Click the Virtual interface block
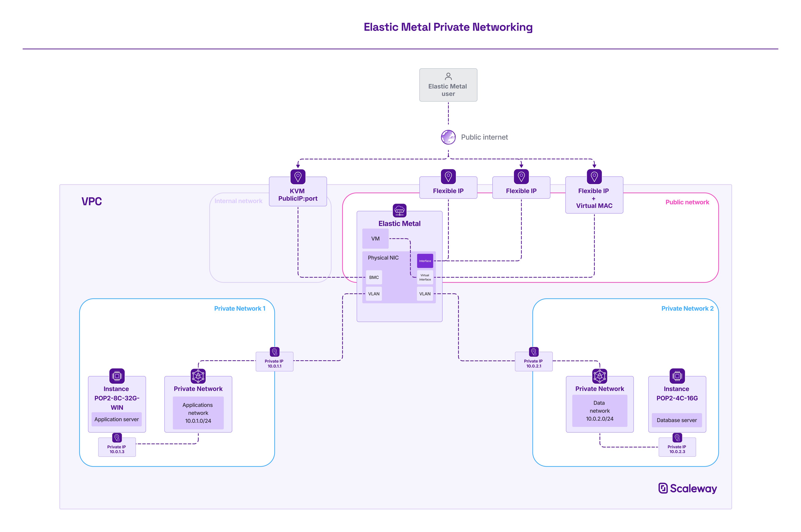The width and height of the screenshot is (801, 532). [425, 277]
